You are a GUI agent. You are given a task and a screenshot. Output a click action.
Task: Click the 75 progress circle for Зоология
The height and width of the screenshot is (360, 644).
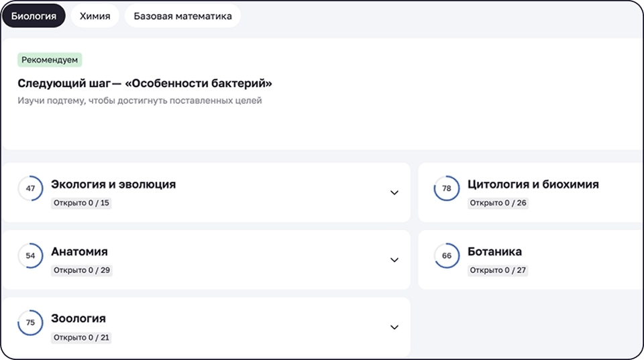[x=30, y=322]
